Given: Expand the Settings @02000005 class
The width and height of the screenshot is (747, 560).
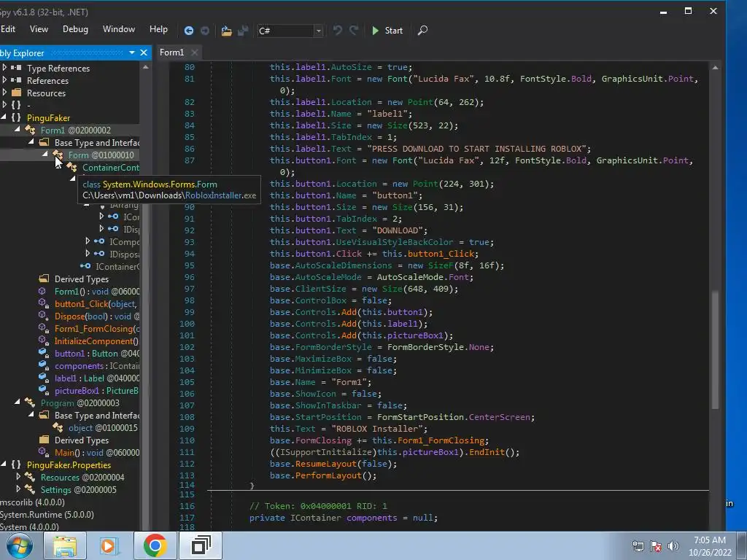Looking at the screenshot, I should [x=18, y=489].
